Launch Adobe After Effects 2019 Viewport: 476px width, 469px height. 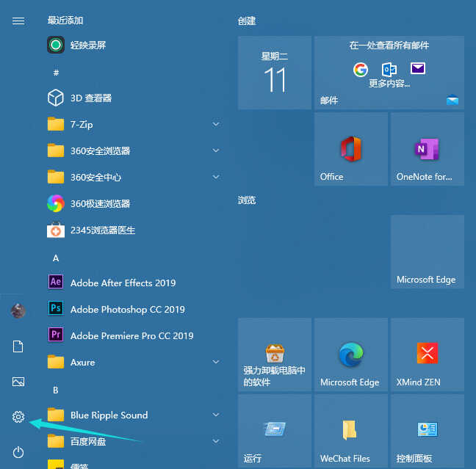[123, 283]
